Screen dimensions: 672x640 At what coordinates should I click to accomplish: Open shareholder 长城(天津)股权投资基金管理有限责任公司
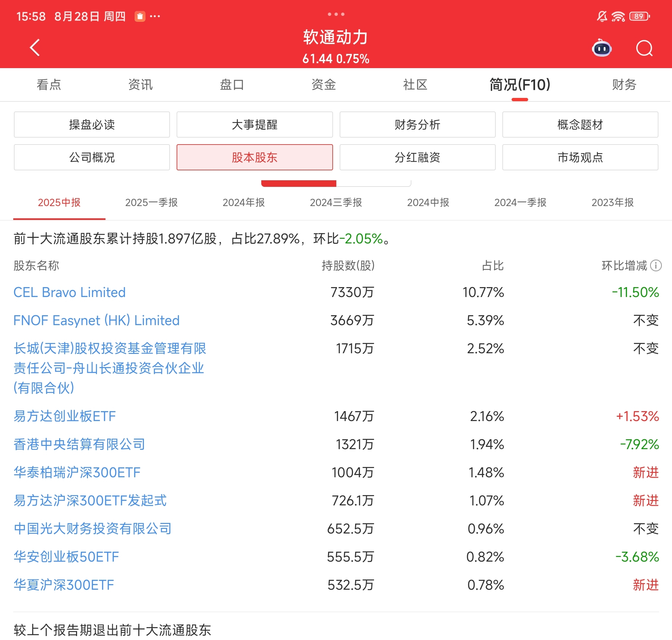(109, 368)
